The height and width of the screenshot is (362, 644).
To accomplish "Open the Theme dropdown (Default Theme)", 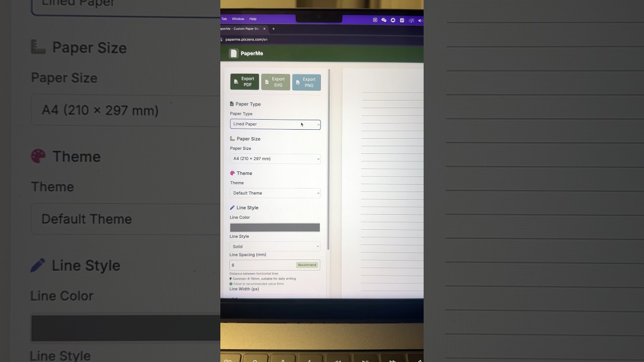I will [x=275, y=193].
